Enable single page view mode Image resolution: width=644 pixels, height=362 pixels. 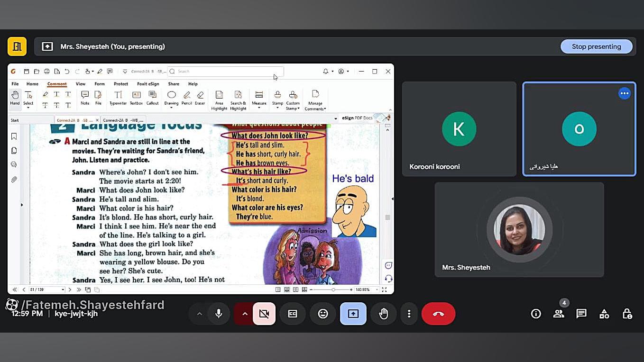(278, 290)
